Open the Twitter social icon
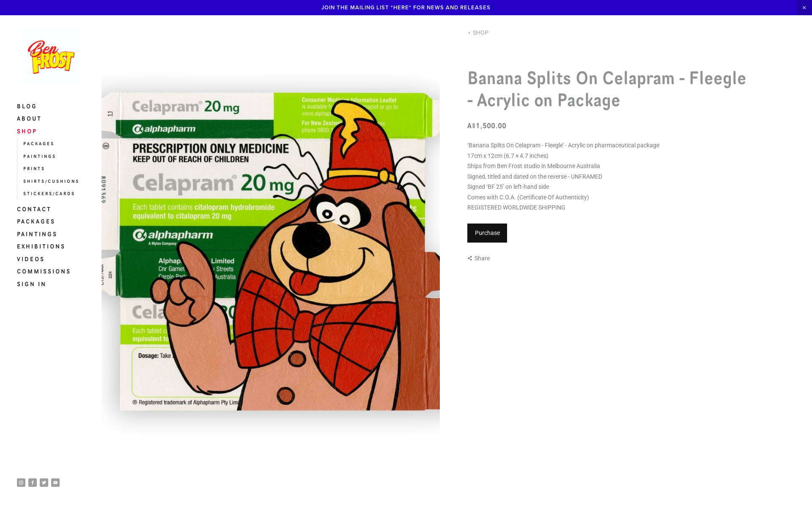 (x=44, y=483)
